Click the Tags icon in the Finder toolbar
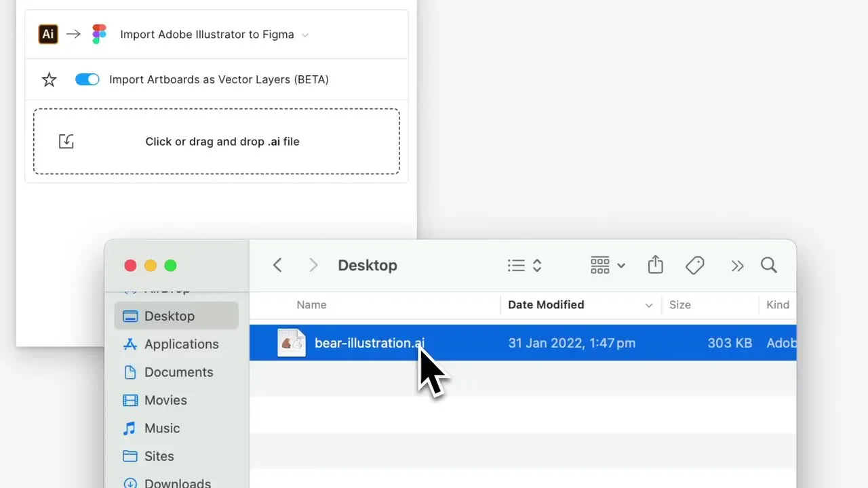The image size is (868, 488). tap(695, 265)
